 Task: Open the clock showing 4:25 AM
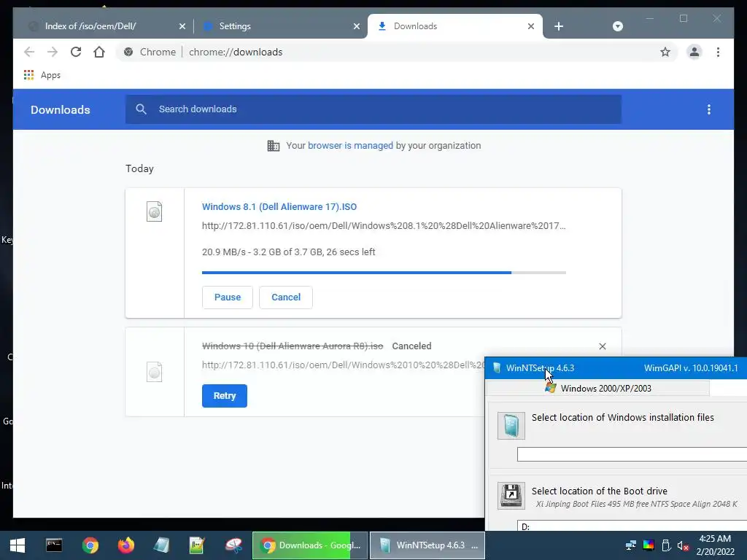(x=715, y=545)
